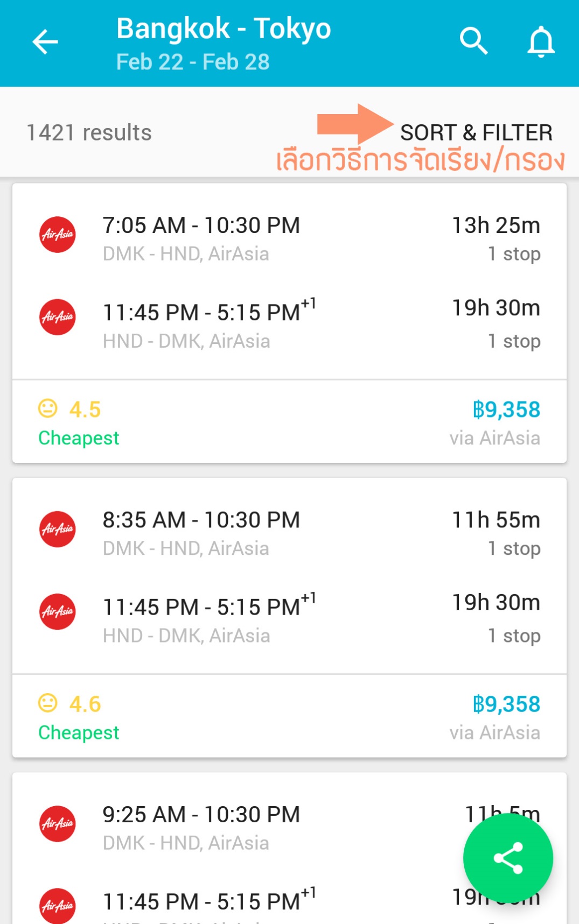Tap the price alert bell icon

pyautogui.click(x=541, y=41)
